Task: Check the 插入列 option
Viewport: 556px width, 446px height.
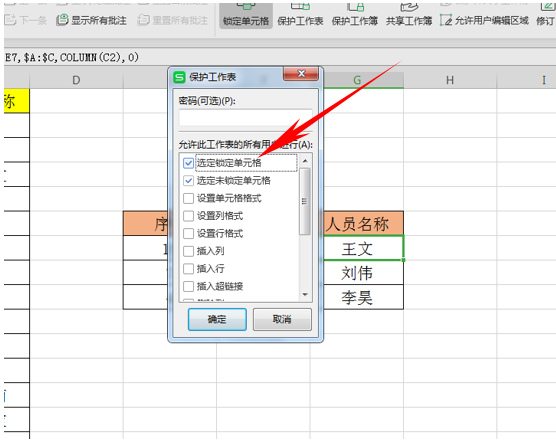Action: coord(188,251)
